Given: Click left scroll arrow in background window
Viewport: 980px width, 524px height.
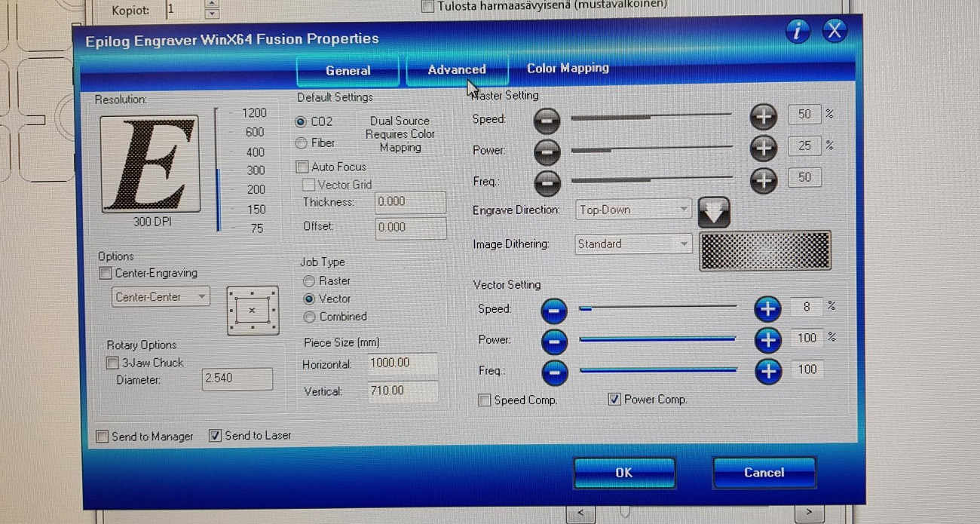Looking at the screenshot, I should pos(580,513).
